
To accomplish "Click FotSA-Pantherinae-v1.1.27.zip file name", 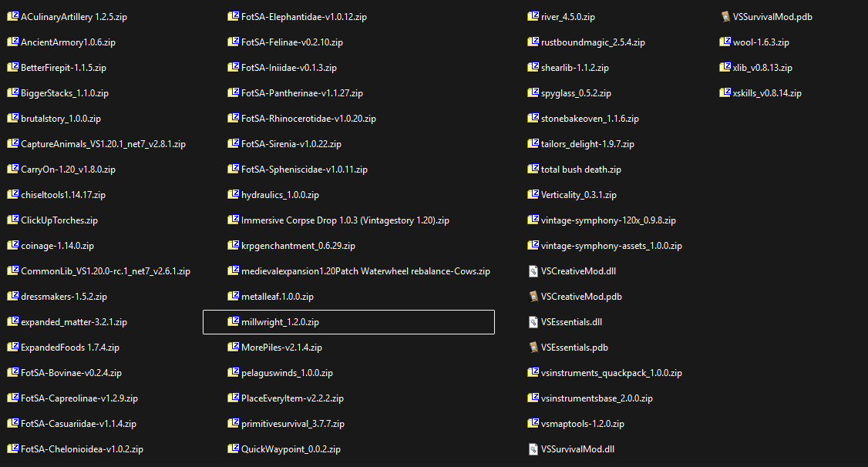I will coord(302,93).
